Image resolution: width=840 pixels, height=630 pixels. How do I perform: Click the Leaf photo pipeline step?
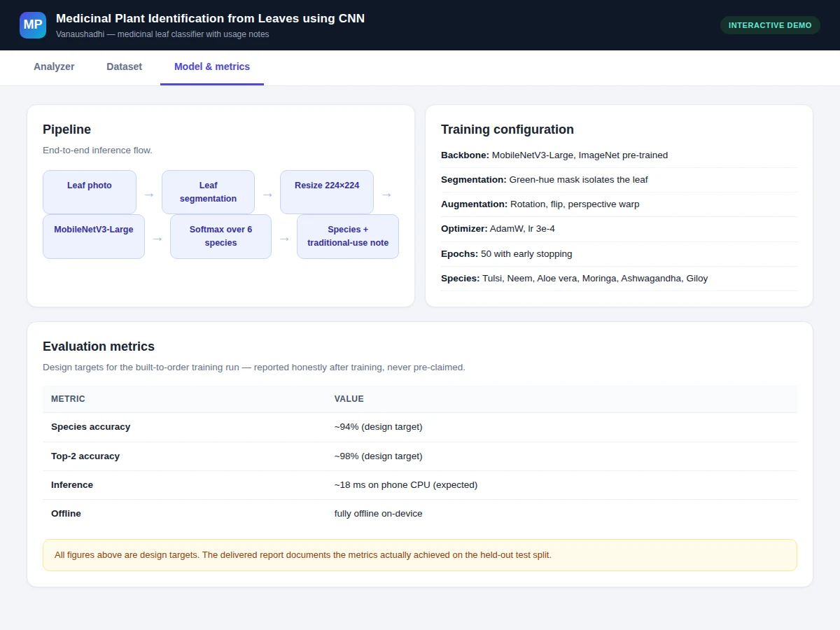90,192
